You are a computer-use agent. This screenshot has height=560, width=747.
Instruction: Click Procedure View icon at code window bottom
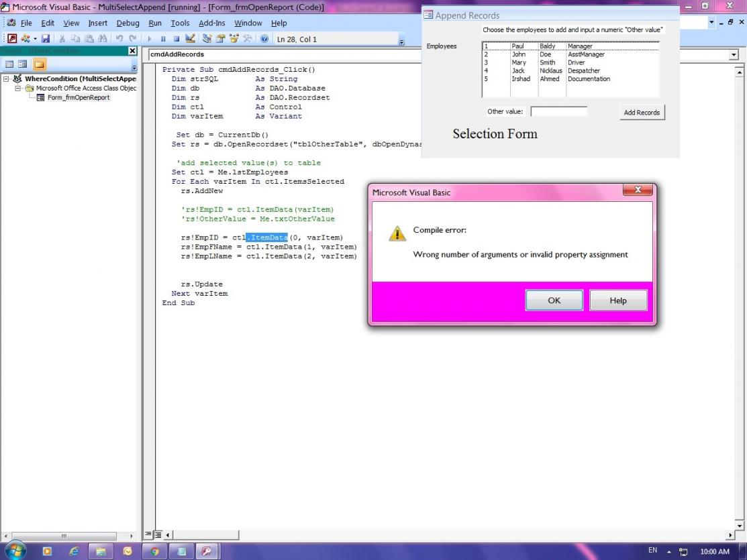point(148,535)
